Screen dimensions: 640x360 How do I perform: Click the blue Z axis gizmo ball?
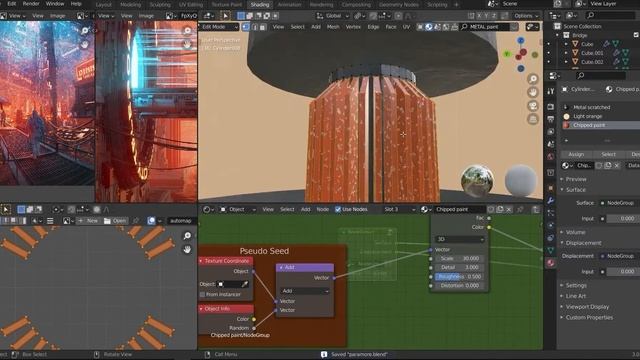click(x=521, y=40)
